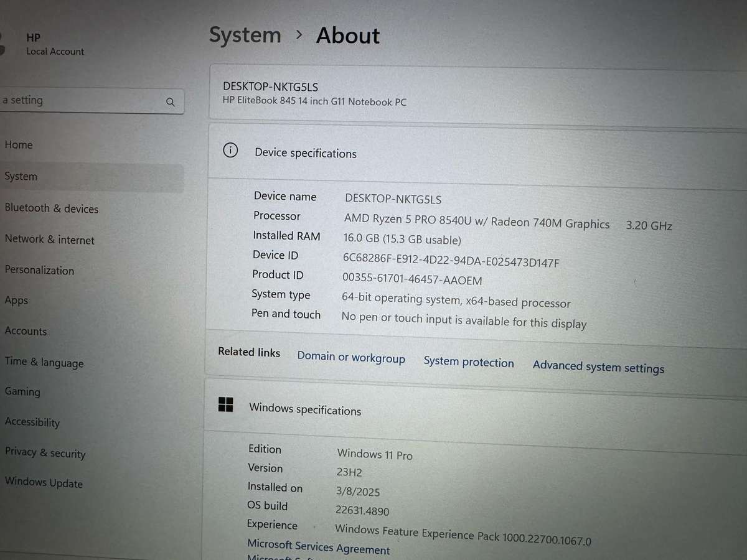Open Time & language settings

point(44,363)
